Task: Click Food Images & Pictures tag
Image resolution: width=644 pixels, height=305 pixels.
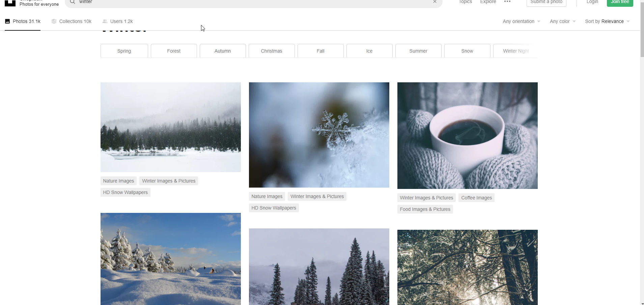Action: point(425,209)
